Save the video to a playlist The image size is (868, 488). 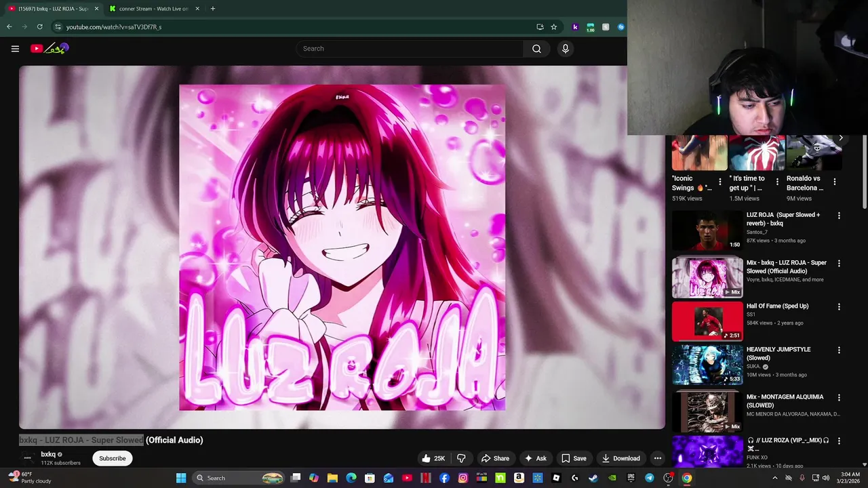click(x=574, y=458)
